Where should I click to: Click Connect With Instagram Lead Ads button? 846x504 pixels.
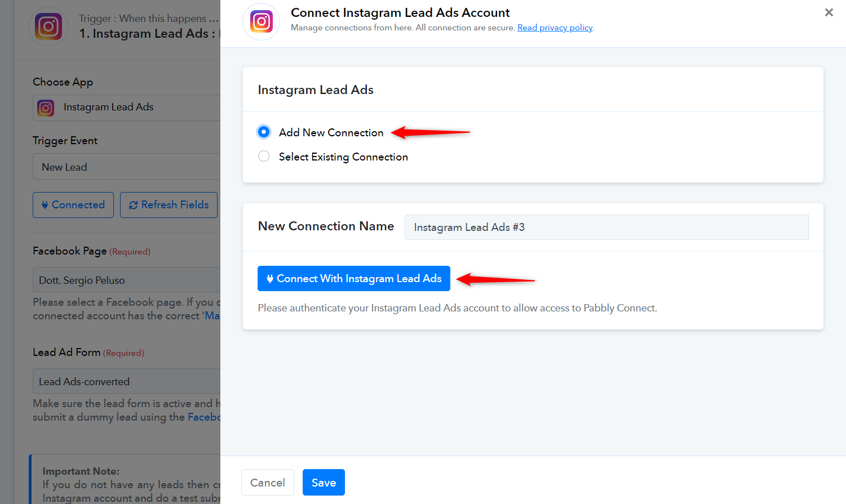click(x=354, y=278)
